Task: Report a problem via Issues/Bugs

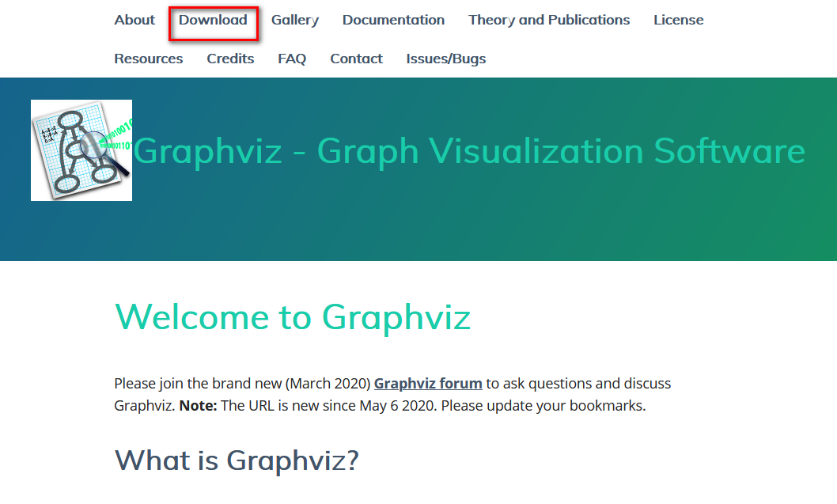Action: pyautogui.click(x=445, y=59)
